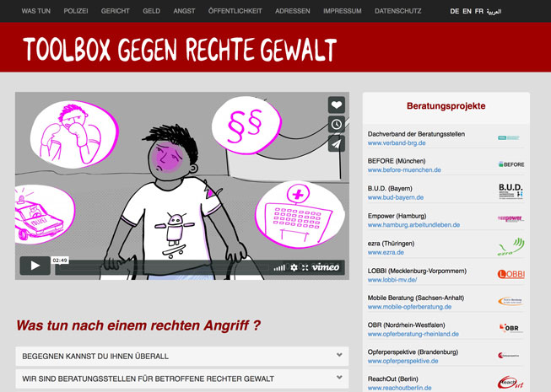Play the video
551x392 pixels.
35,266
